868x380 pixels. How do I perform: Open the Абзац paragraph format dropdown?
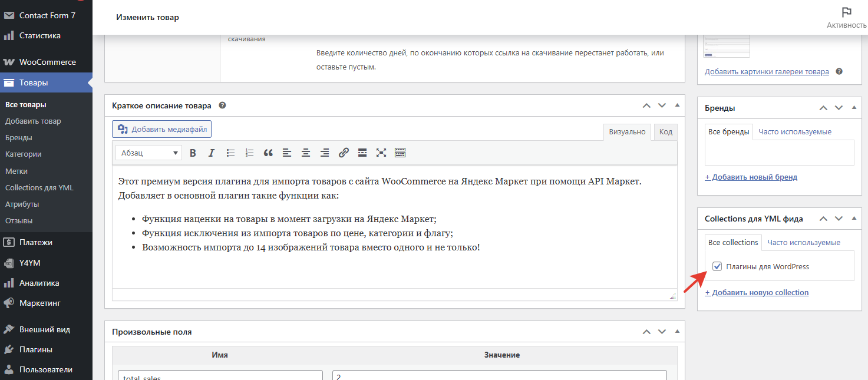pyautogui.click(x=148, y=153)
